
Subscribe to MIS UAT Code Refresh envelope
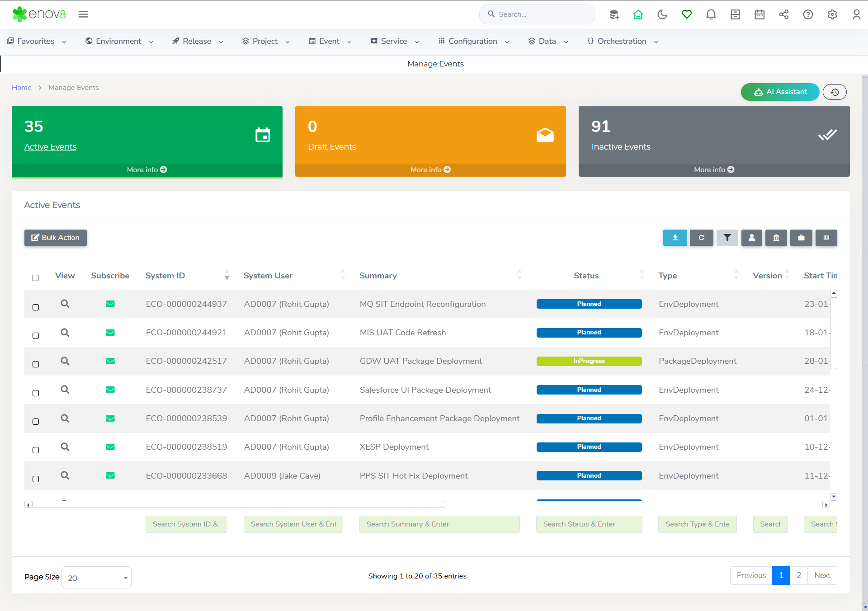(110, 333)
